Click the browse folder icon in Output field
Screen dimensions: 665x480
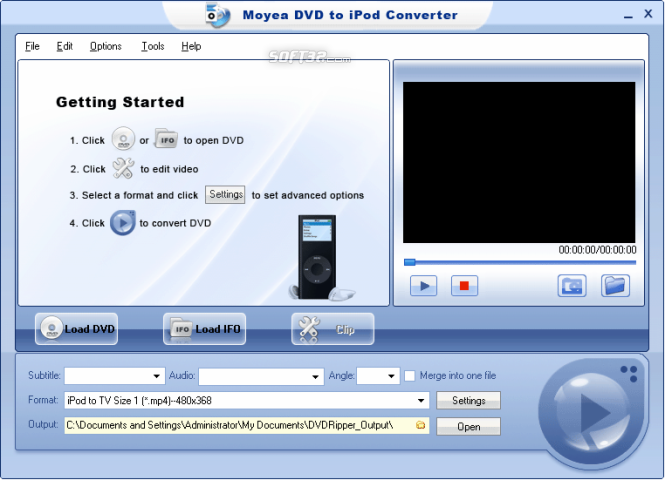point(420,425)
